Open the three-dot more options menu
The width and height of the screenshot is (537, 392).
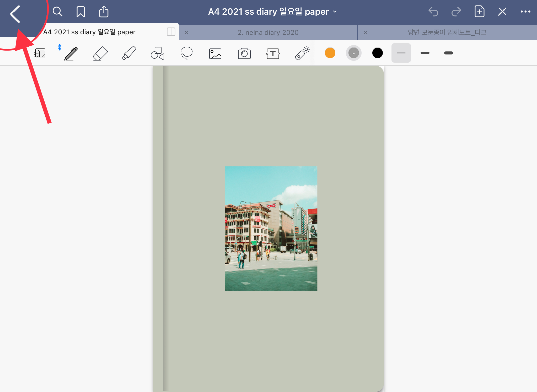tap(525, 12)
